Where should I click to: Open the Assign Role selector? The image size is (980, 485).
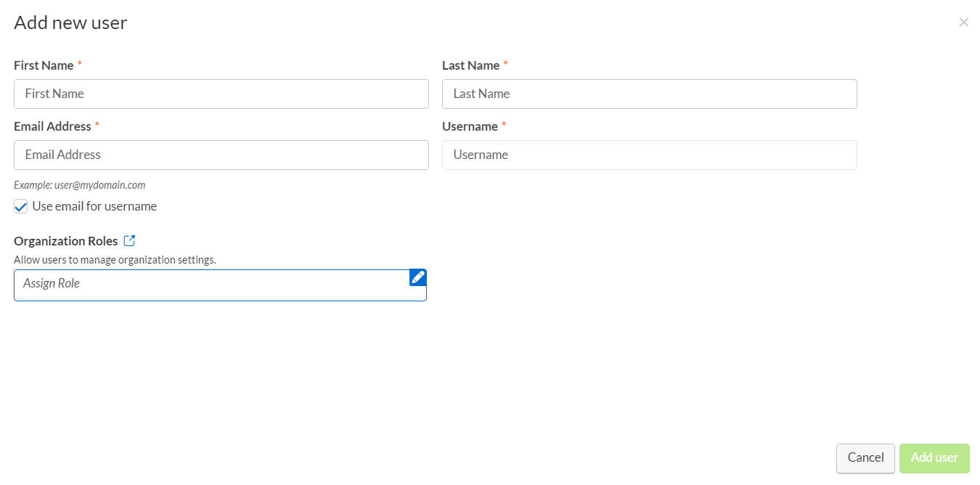tap(211, 285)
